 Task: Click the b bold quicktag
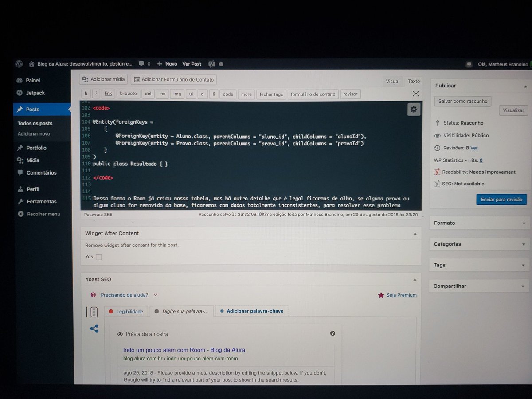(x=86, y=94)
